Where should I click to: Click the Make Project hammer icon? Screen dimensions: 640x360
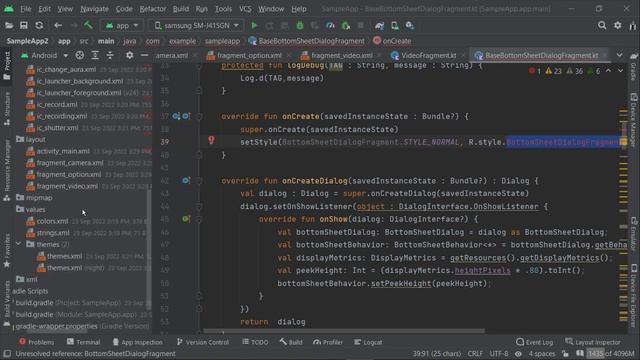tap(88, 25)
